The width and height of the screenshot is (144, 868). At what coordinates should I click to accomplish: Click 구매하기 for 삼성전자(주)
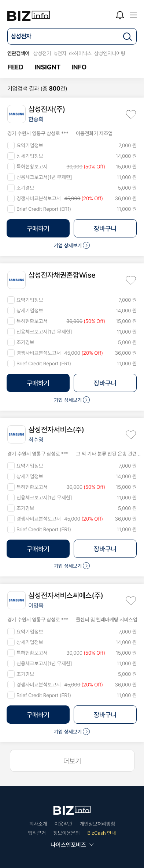click(x=38, y=228)
